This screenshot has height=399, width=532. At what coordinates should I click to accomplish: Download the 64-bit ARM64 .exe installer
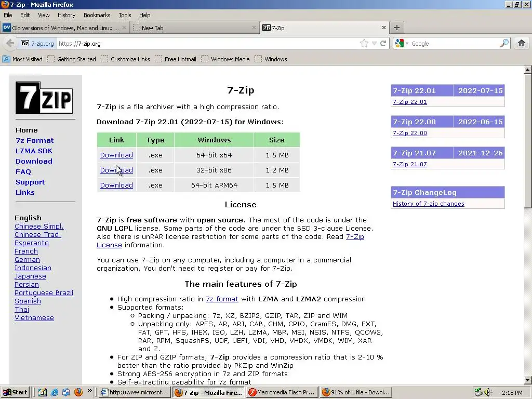click(x=116, y=185)
